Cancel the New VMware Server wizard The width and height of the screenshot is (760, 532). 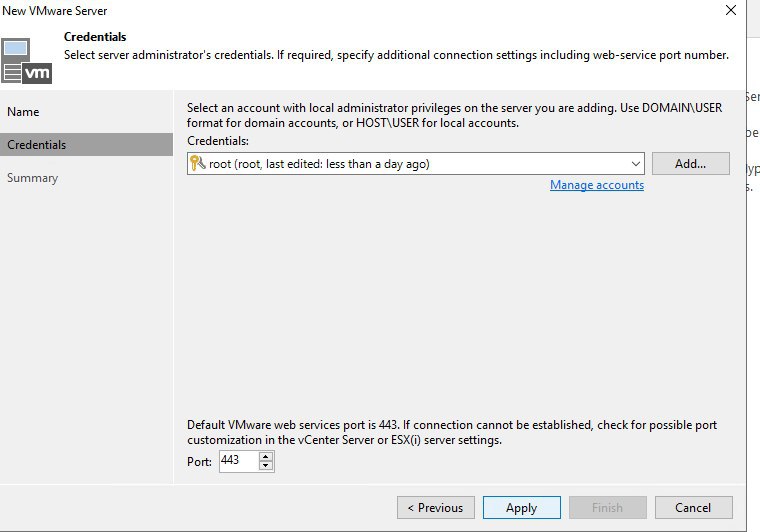(x=693, y=507)
